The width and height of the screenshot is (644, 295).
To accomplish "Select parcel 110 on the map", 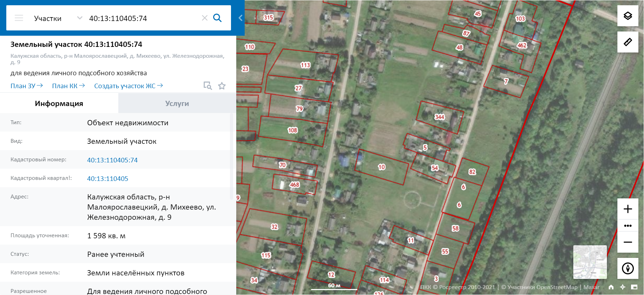I will [x=250, y=47].
